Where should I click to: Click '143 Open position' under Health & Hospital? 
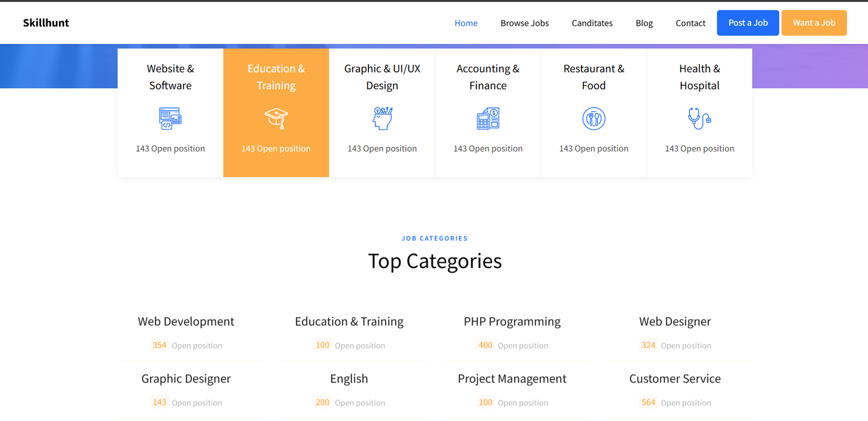[x=700, y=149]
